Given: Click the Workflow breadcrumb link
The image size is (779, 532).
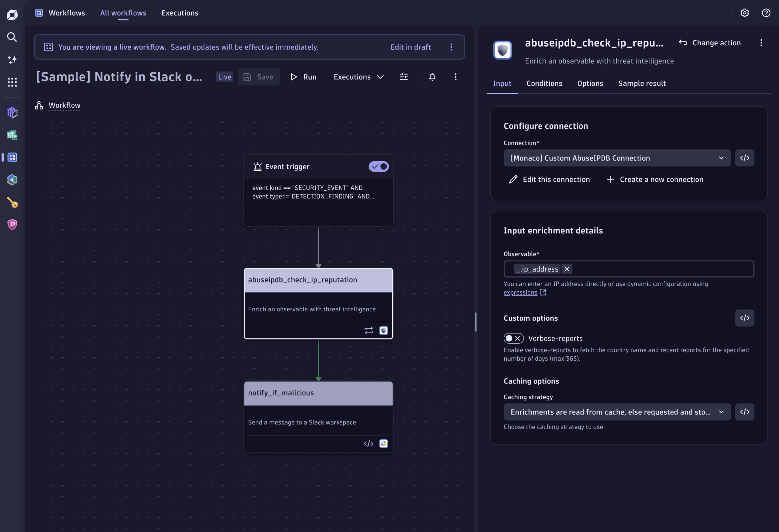Looking at the screenshot, I should (64, 105).
